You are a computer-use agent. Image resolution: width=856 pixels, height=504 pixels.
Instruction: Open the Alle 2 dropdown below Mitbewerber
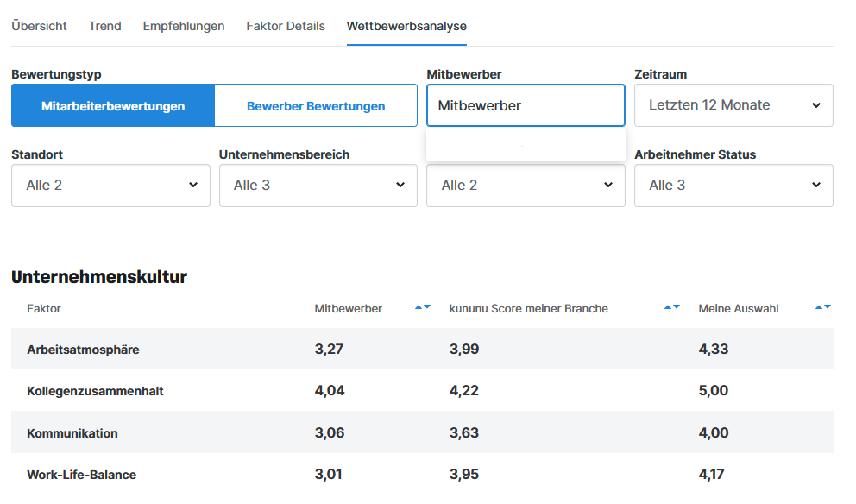coord(526,186)
